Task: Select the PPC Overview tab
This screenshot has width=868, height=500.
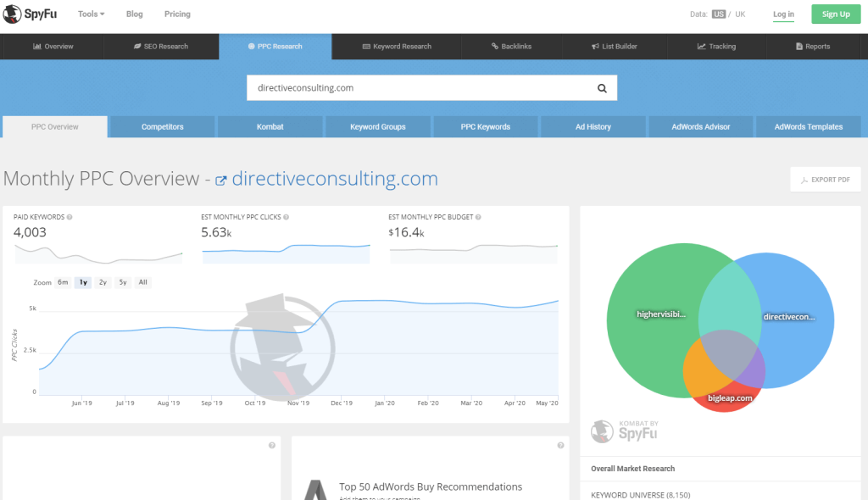Action: [55, 127]
